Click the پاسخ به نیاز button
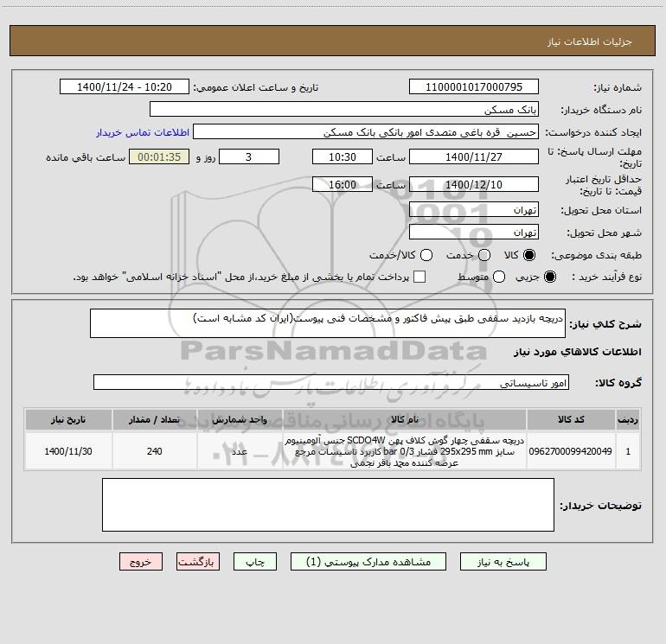This screenshot has height=644, width=666. point(503,562)
